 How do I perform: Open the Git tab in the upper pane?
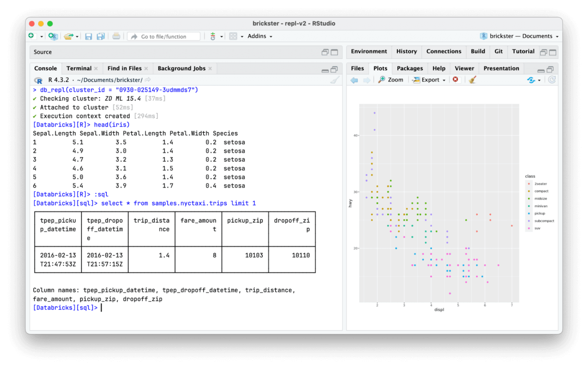498,52
